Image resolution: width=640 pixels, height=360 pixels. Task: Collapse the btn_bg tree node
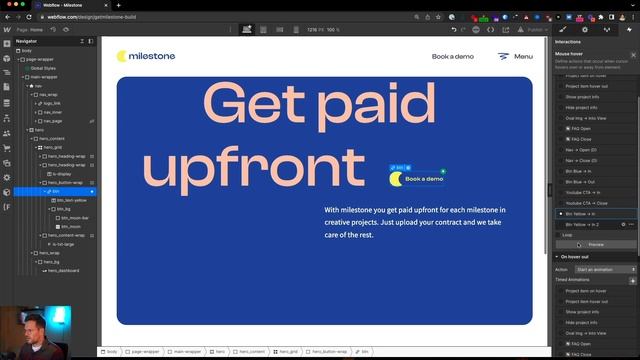pyautogui.click(x=49, y=209)
